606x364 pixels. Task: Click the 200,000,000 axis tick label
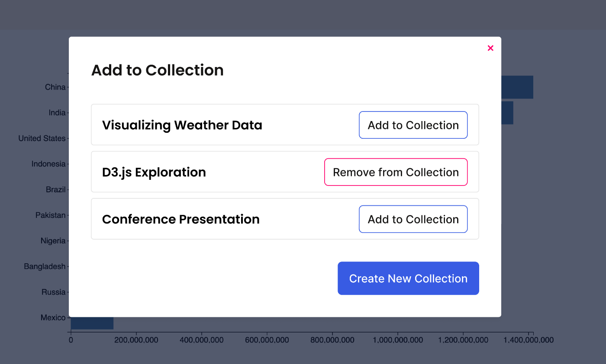pyautogui.click(x=136, y=340)
